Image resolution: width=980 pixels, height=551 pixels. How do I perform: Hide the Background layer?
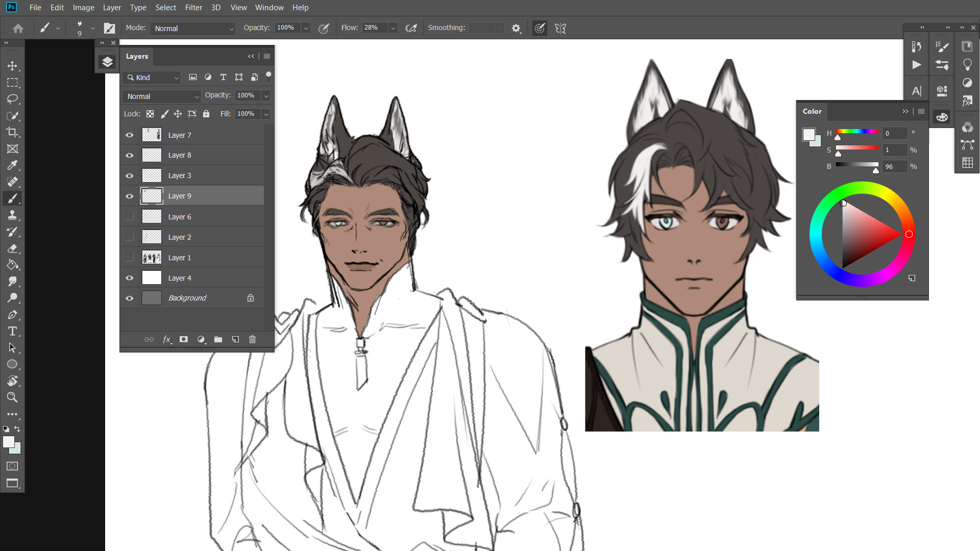tap(130, 298)
